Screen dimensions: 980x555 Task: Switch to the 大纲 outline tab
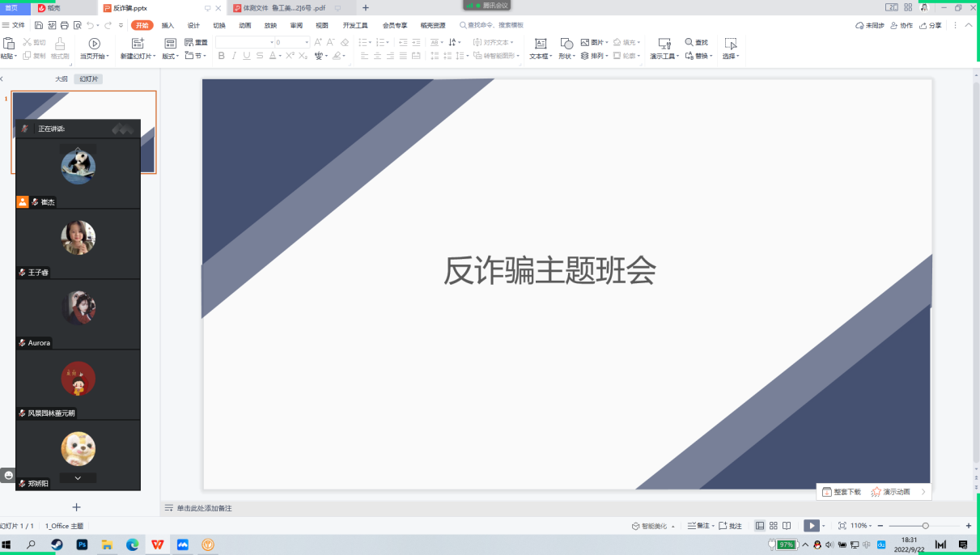tap(62, 79)
